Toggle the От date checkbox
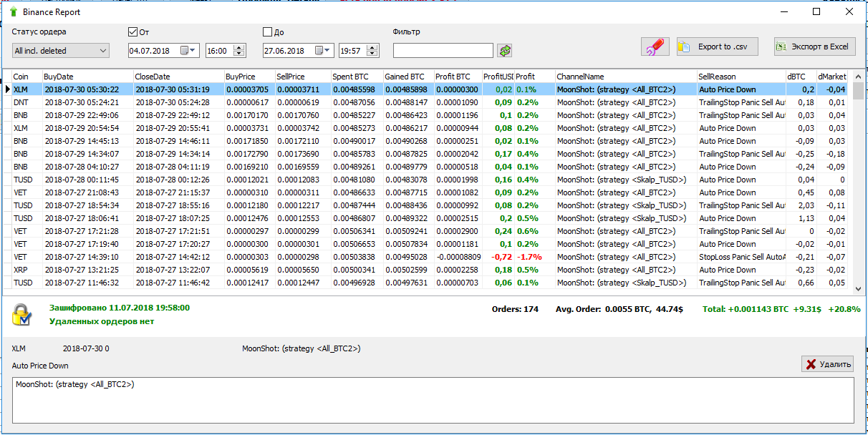 [x=132, y=32]
